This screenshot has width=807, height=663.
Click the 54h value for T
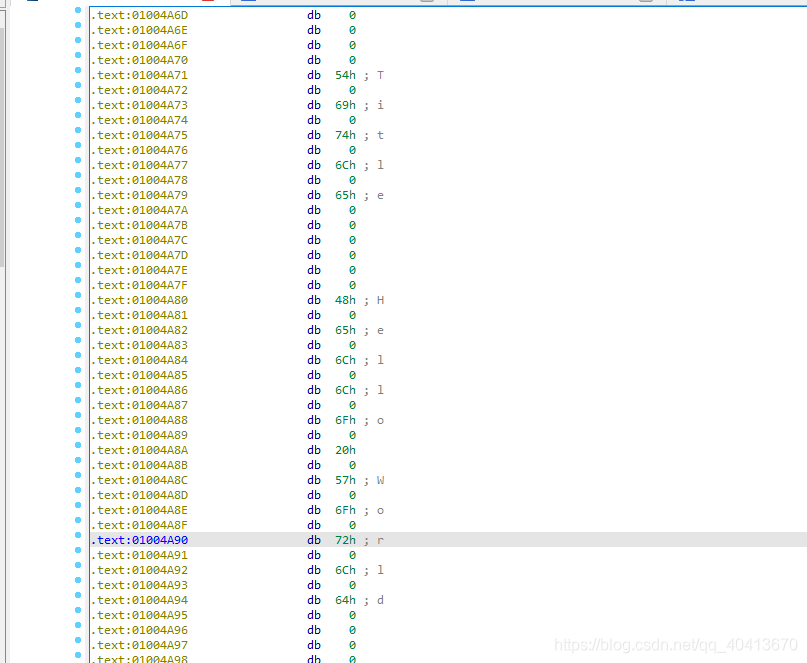pyautogui.click(x=345, y=75)
